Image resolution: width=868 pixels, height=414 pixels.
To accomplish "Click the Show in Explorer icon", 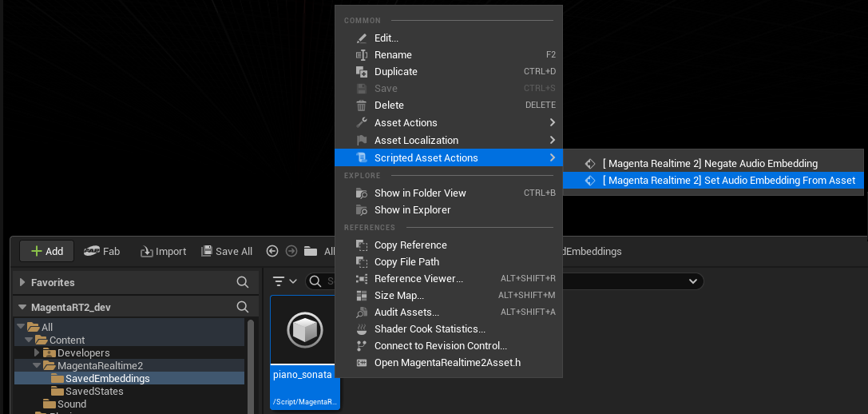I will click(x=362, y=210).
